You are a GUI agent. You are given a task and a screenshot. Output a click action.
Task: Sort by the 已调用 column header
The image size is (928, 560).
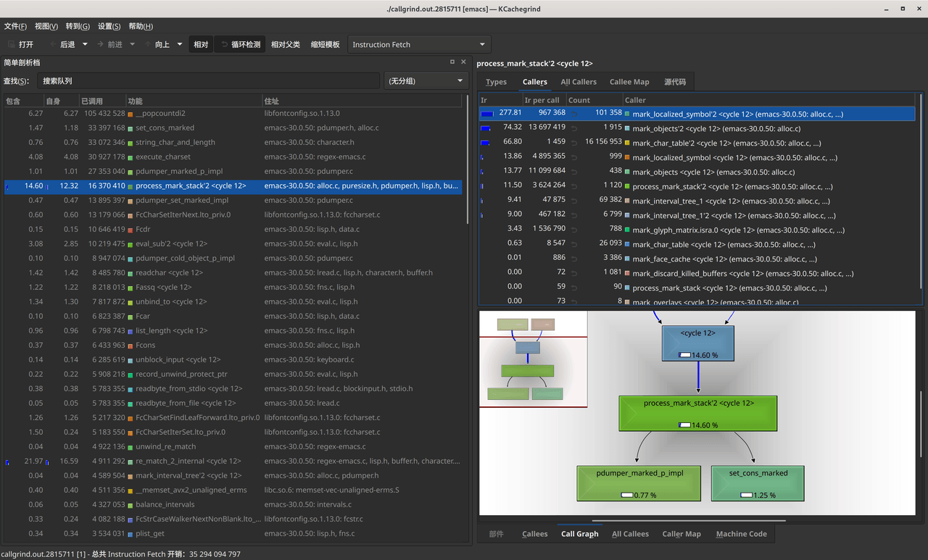[101, 101]
